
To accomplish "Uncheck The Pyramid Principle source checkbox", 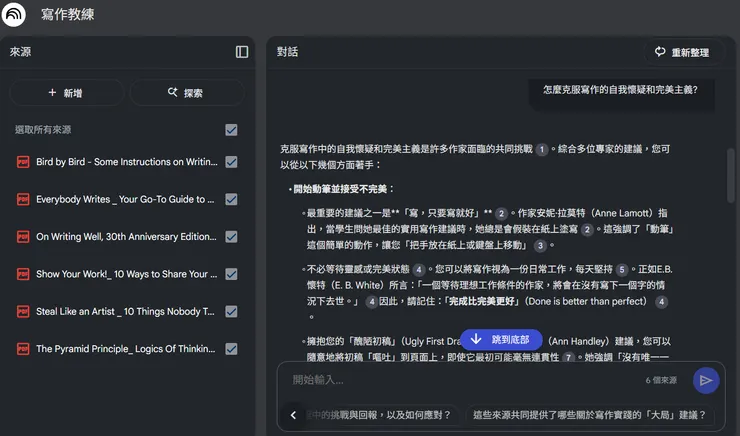I will 231,349.
